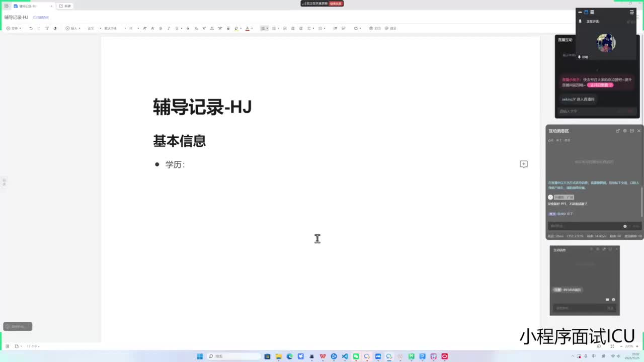Click the layout icon in 互动消息区 panel

(632, 131)
